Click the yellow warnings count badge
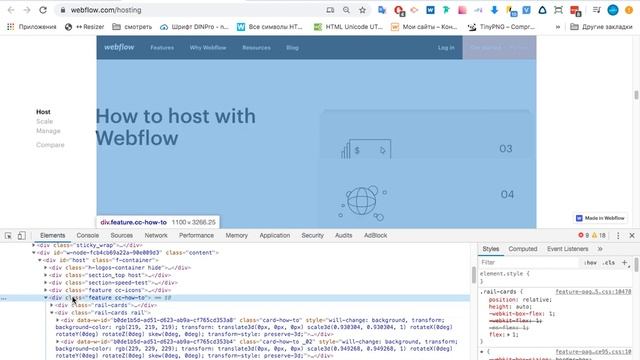The image size is (640, 360). coord(598,235)
